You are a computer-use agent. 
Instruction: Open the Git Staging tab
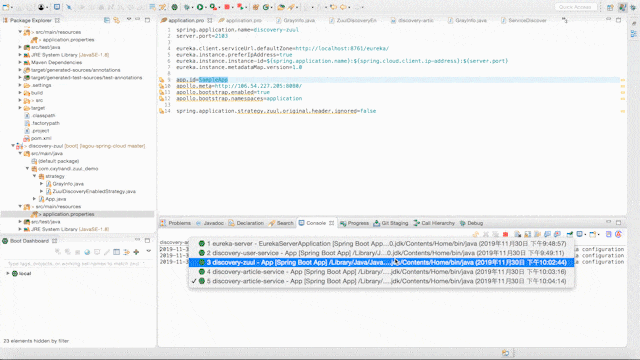pos(391,223)
